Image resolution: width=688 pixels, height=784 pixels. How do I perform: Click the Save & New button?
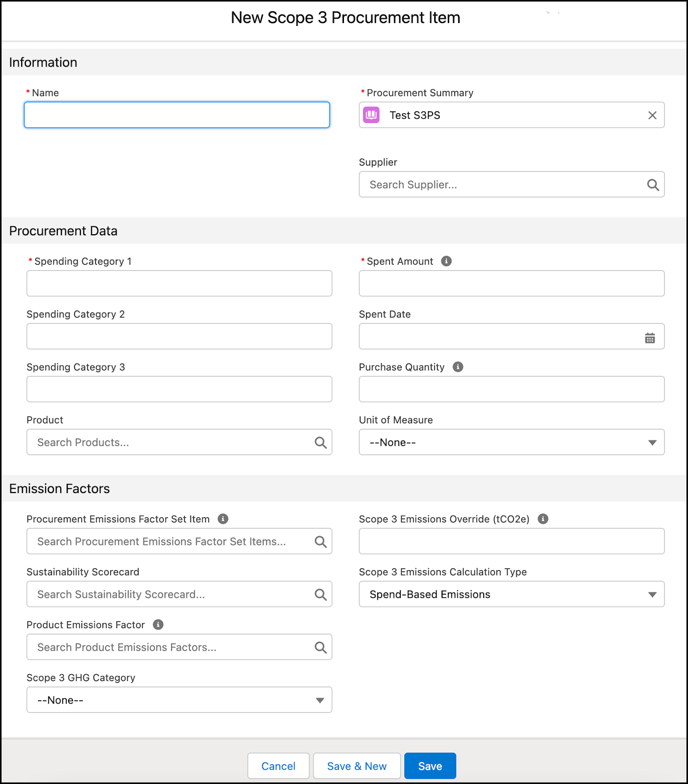357,766
